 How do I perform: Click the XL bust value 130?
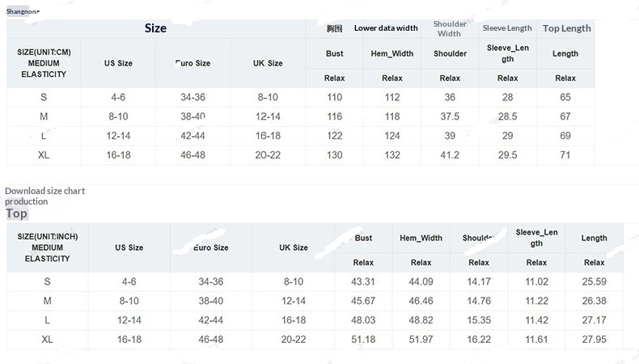pos(334,154)
